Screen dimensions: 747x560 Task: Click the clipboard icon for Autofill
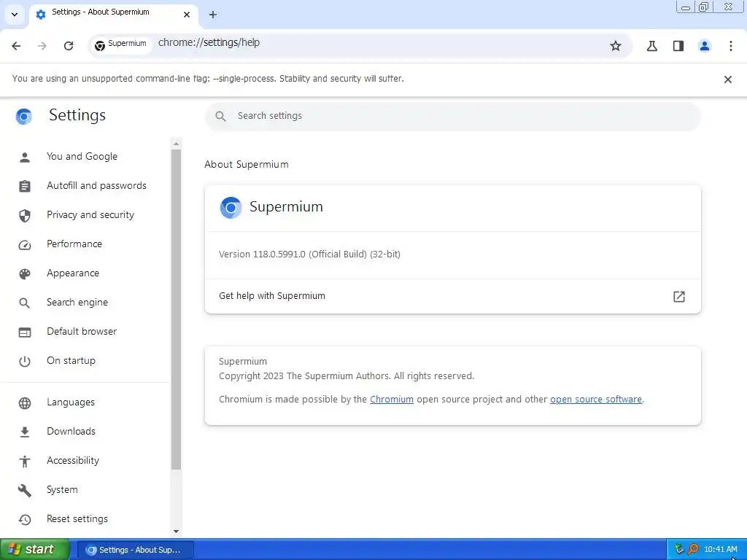coord(25,186)
